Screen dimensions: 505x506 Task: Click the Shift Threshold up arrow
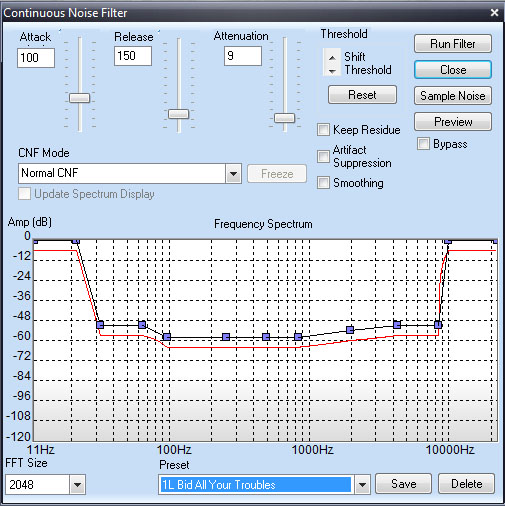click(332, 58)
